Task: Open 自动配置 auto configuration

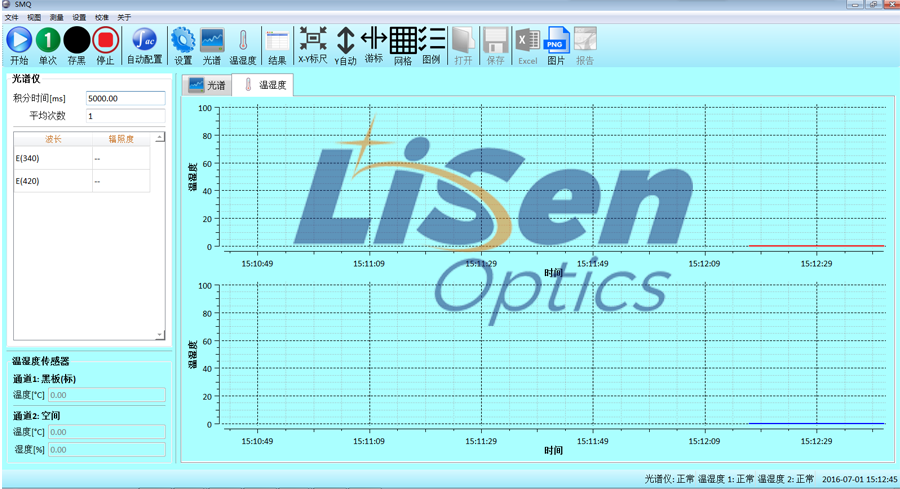Action: (x=144, y=46)
